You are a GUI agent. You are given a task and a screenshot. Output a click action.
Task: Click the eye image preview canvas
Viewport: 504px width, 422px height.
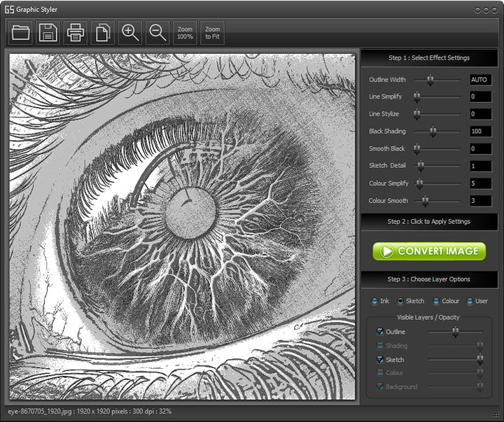[x=182, y=226]
